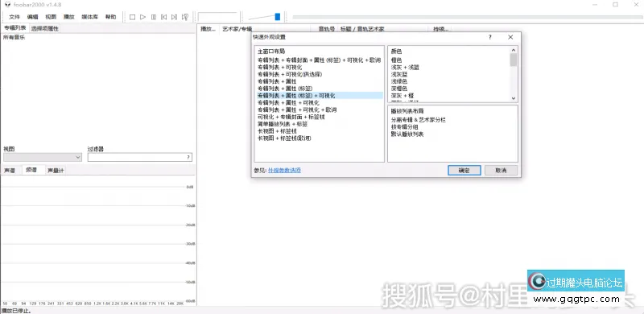Select 深灰 + 橙 color scheme
The image size is (644, 314).
coord(402,95)
